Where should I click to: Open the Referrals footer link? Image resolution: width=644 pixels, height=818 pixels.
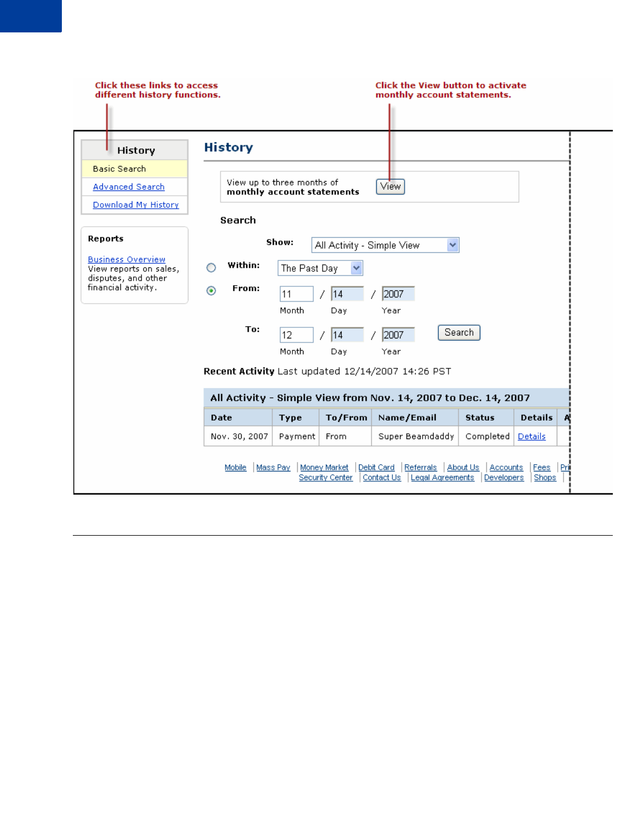pyautogui.click(x=420, y=467)
